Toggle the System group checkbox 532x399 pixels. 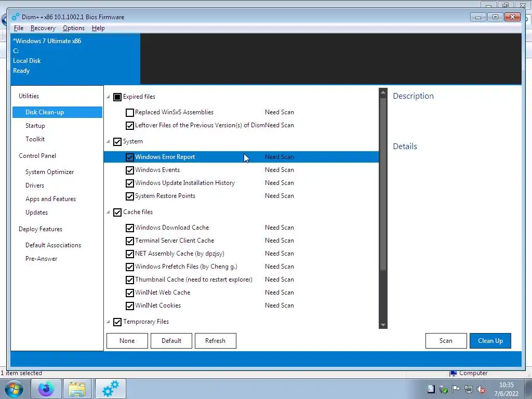click(117, 142)
